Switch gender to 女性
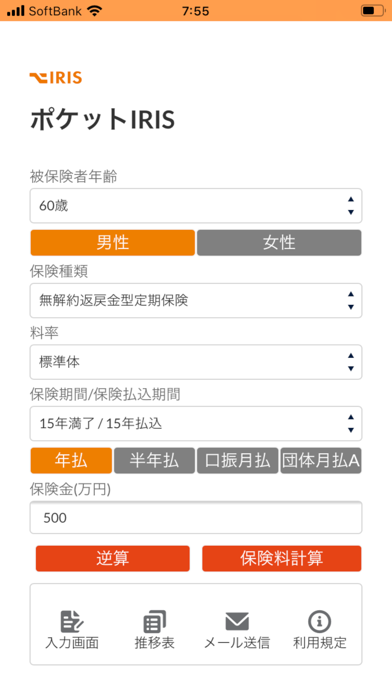The width and height of the screenshot is (392, 696). pos(279,242)
